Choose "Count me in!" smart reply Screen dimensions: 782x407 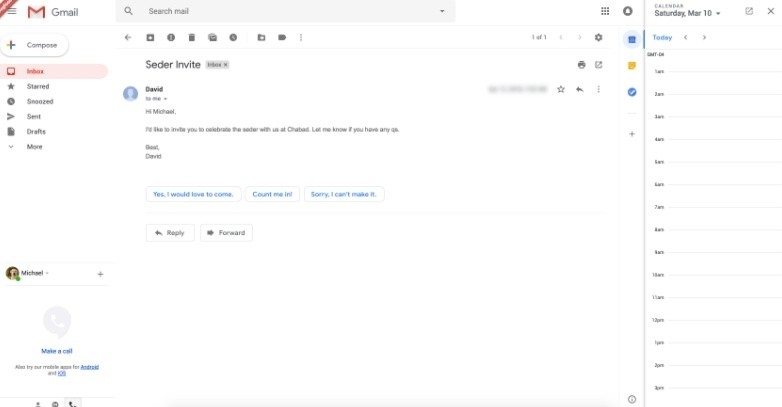(273, 194)
